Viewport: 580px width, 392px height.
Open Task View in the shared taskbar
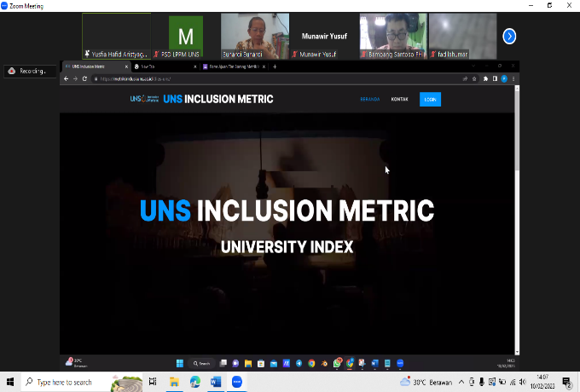[223, 363]
